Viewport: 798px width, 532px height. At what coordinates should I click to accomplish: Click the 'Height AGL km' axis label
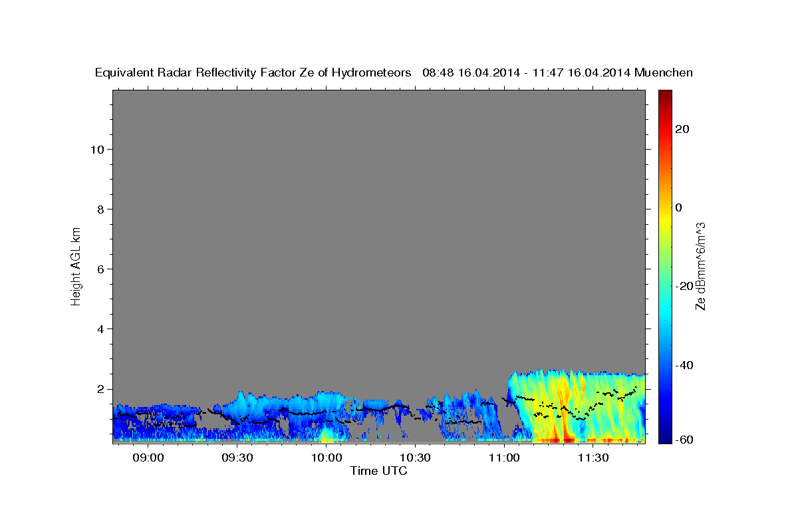pyautogui.click(x=76, y=265)
